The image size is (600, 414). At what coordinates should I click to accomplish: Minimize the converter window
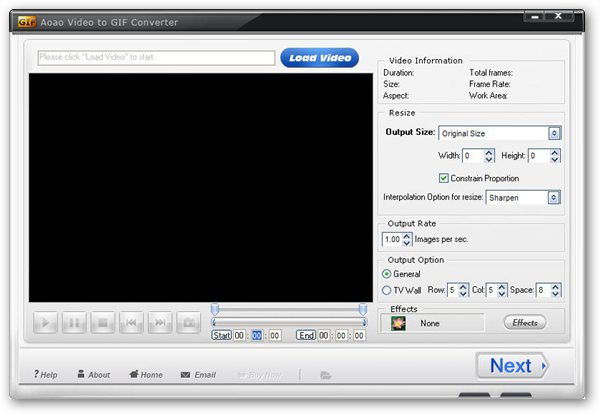click(535, 16)
